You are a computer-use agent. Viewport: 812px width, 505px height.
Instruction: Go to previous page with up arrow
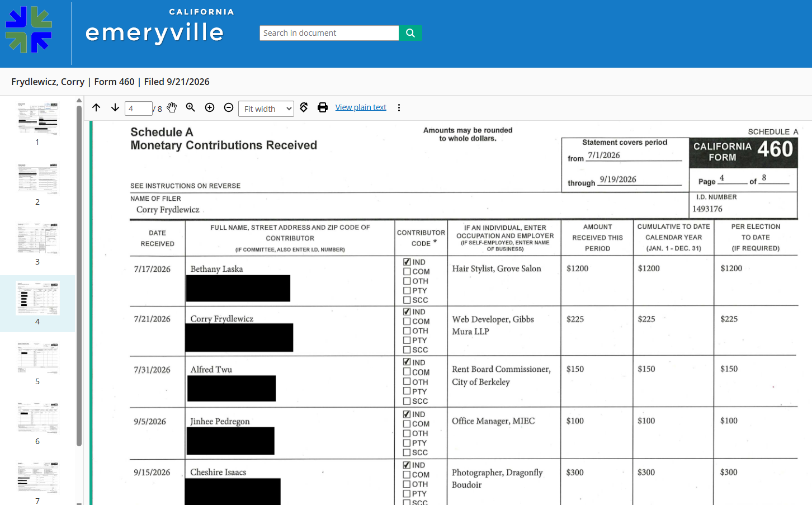pos(96,107)
